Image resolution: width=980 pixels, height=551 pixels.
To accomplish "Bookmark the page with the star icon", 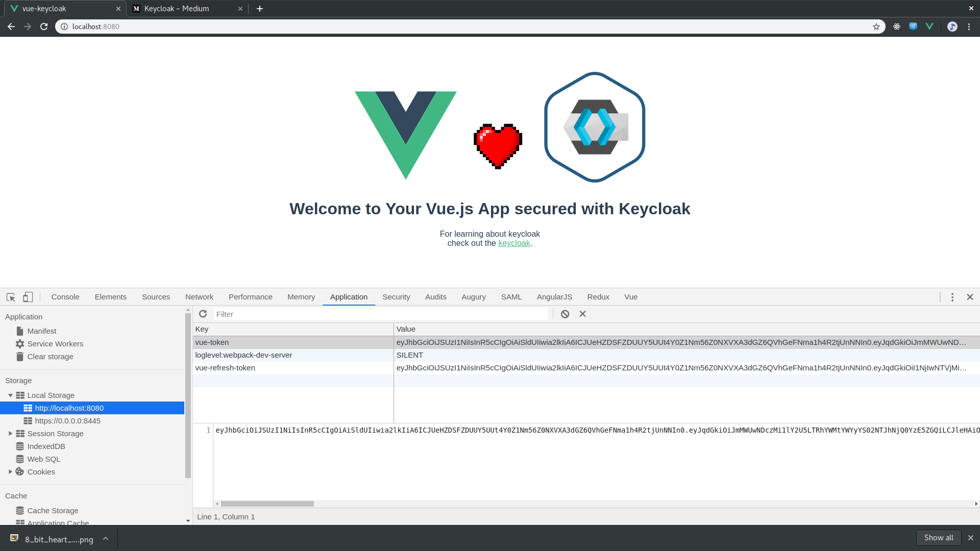I will (x=876, y=26).
